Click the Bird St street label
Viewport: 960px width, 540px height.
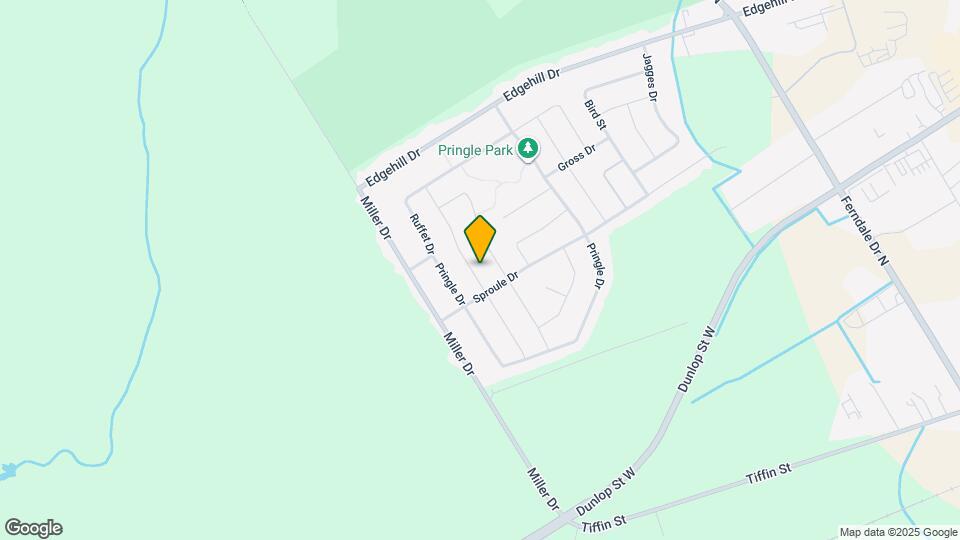595,115
